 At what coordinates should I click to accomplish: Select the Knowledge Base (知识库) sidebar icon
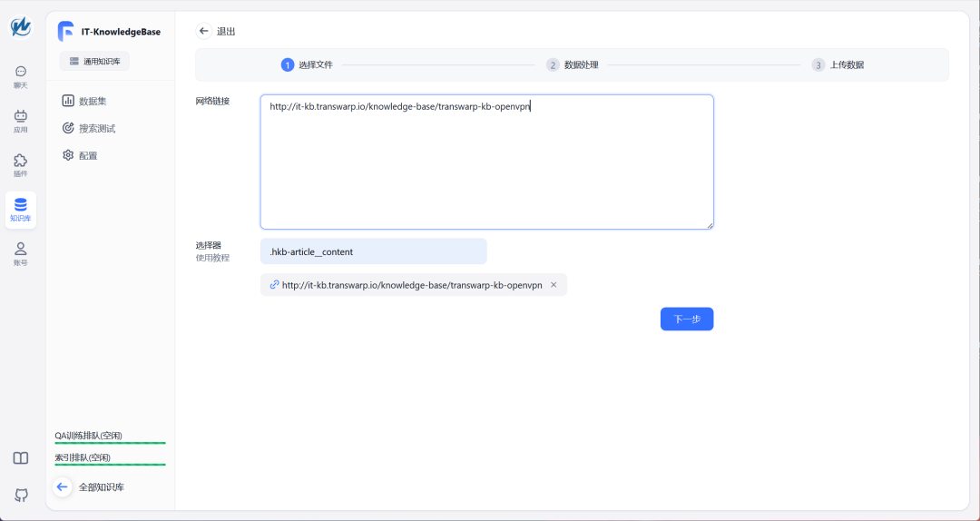[20, 209]
